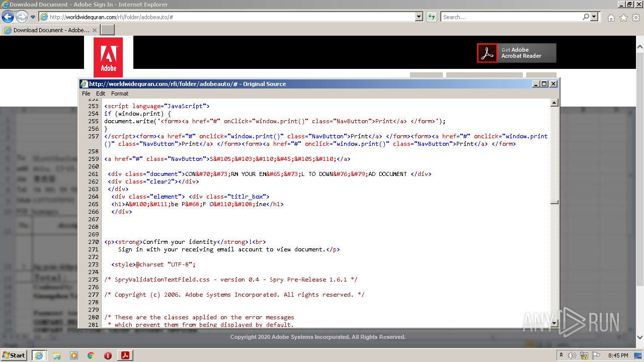This screenshot has width=644, height=362.
Task: Click browser page scrollbar down arrow
Action: (640, 338)
